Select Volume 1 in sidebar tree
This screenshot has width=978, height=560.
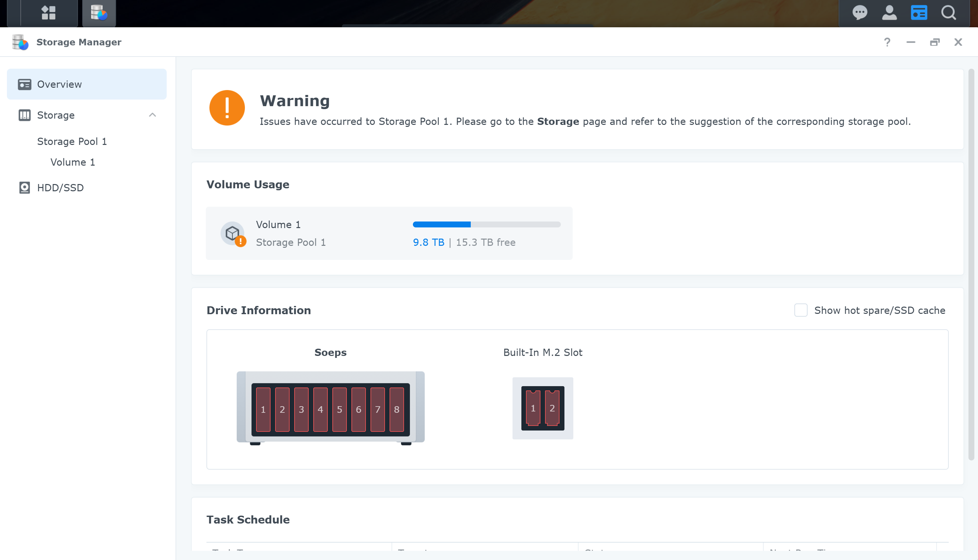(73, 162)
